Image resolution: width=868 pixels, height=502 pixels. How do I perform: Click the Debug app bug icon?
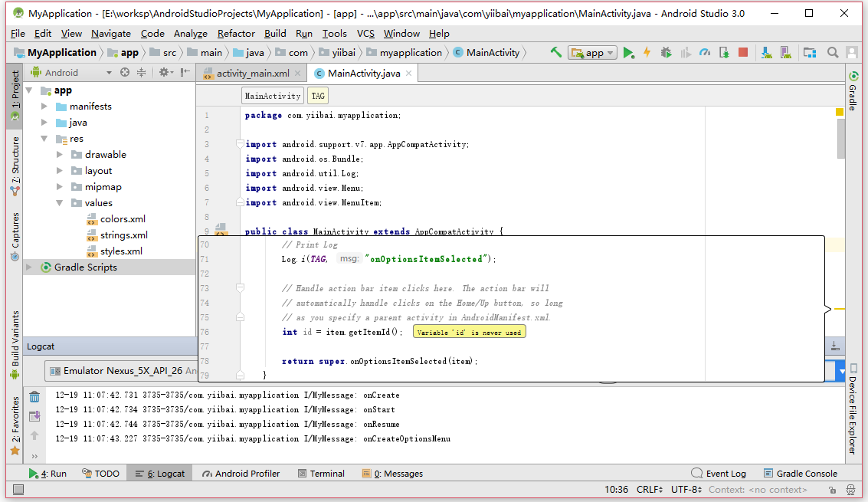click(x=666, y=53)
